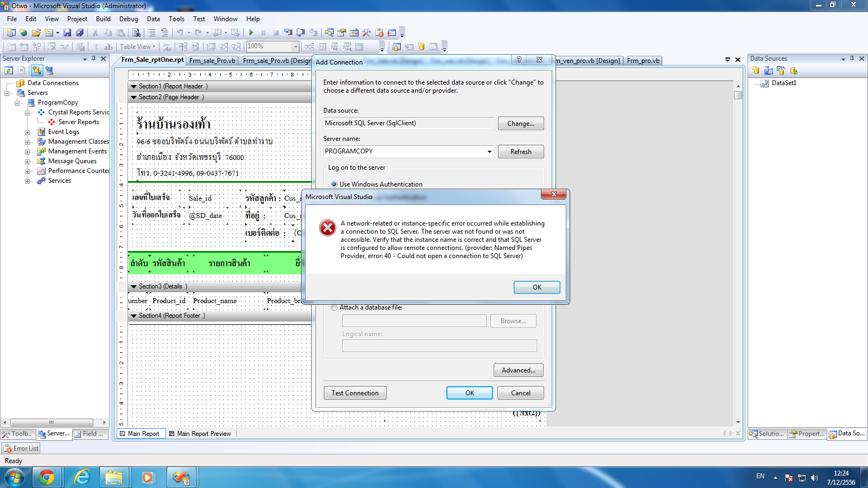Click the New Project toolbar icon
Viewport: 868px width, 488px height.
point(11,33)
